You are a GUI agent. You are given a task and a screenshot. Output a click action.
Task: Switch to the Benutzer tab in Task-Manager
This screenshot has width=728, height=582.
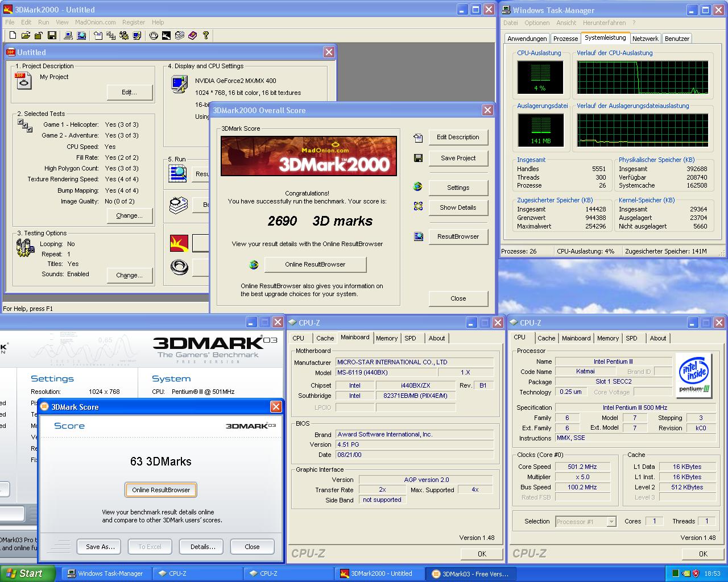click(x=677, y=39)
